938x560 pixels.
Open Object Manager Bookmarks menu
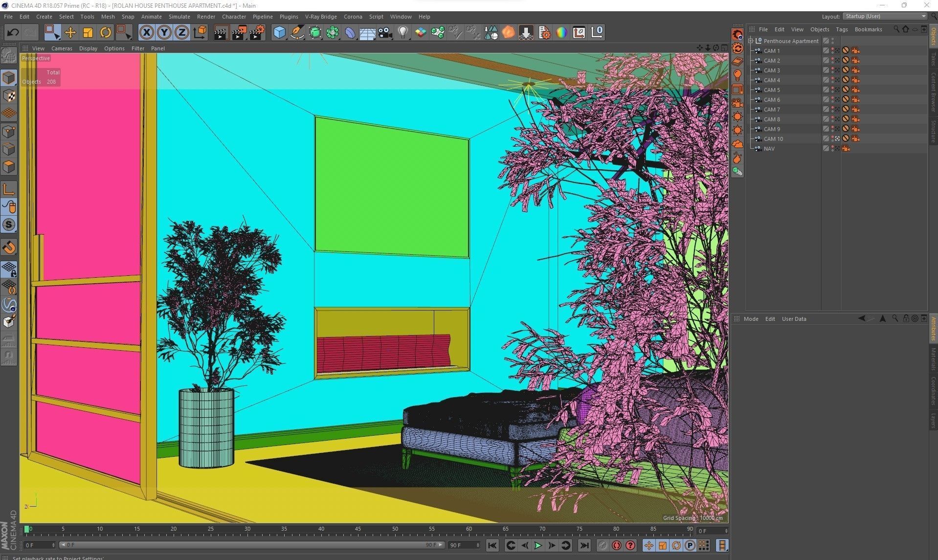868,29
